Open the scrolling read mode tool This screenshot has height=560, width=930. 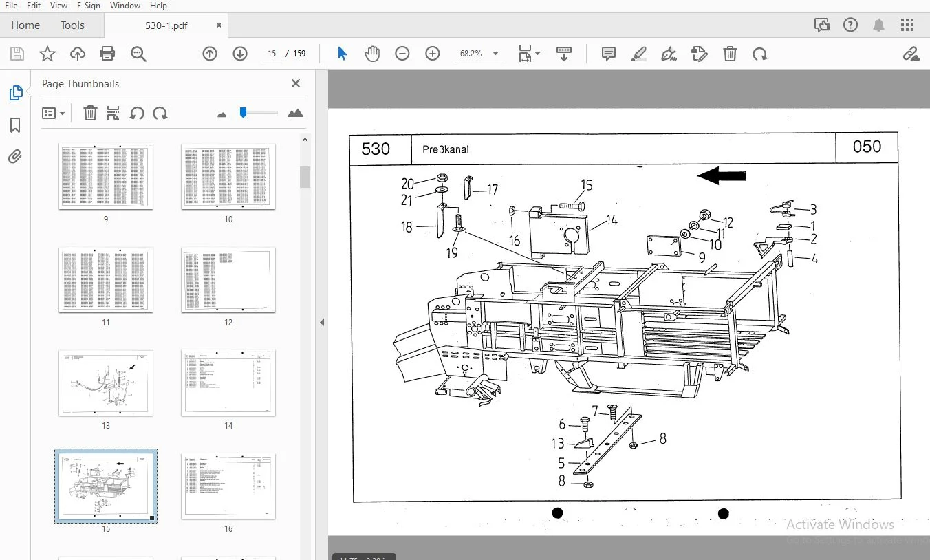[564, 54]
